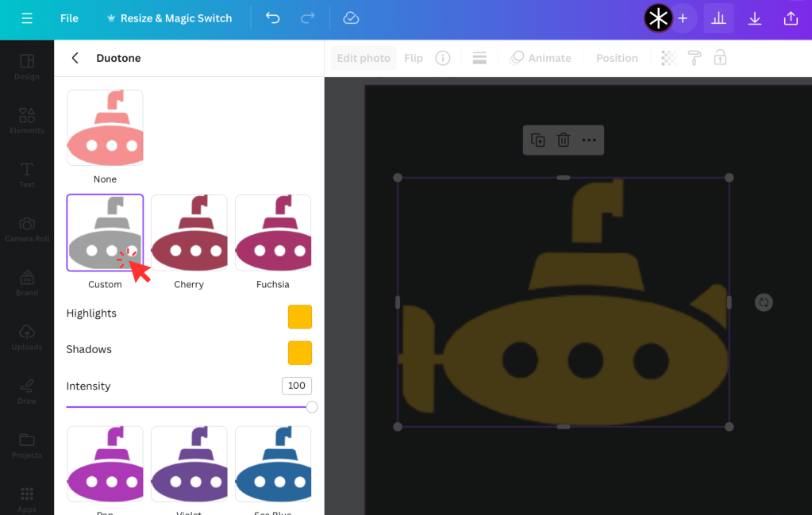Add a collaborator with plus button

tap(683, 18)
